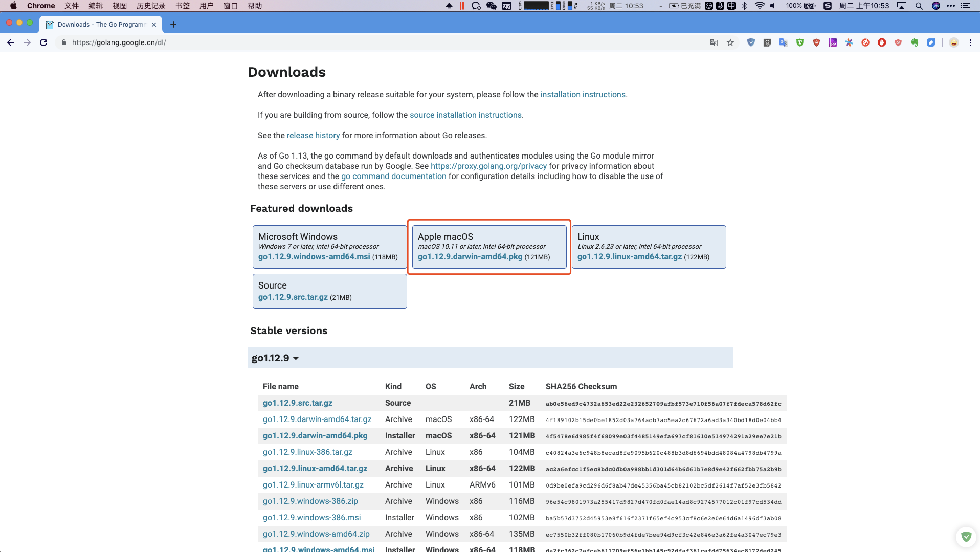This screenshot has width=980, height=552.
Task: Download featured go1.12.9.linux-amd64.tar.gz
Action: [630, 257]
